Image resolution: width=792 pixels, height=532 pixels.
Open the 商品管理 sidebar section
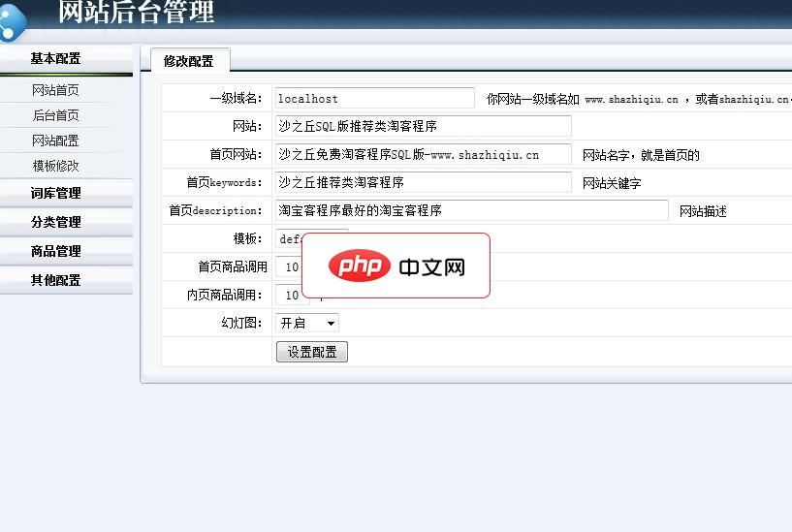coord(55,251)
